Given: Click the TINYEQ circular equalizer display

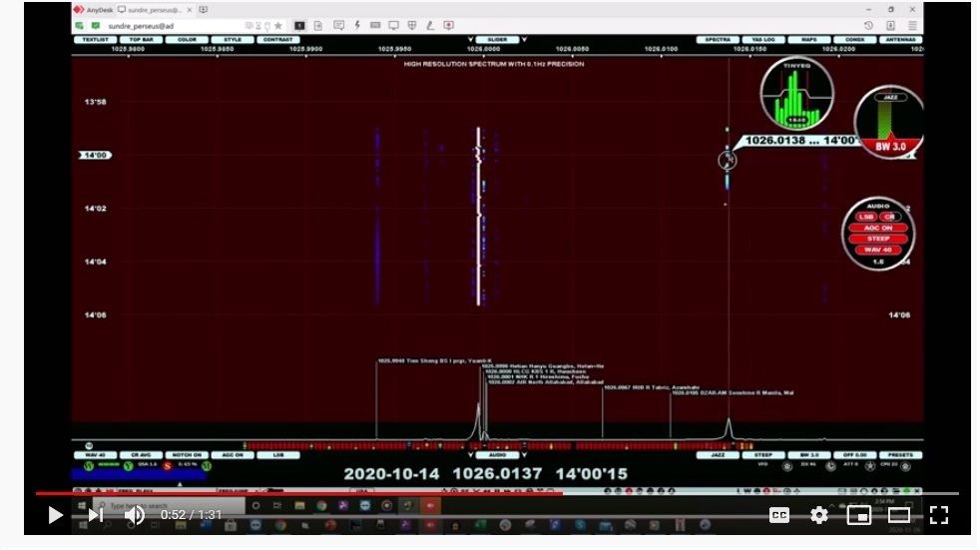Looking at the screenshot, I should (797, 94).
